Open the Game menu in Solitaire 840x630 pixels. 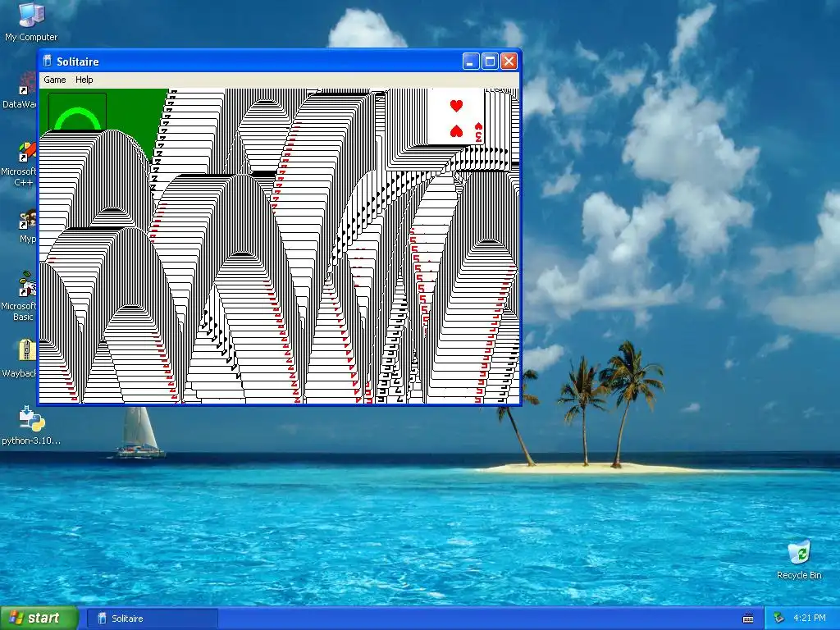click(55, 80)
